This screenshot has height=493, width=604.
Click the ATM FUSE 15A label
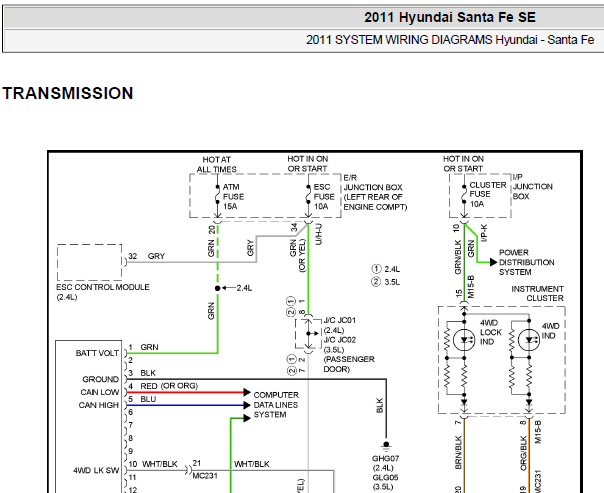[233, 196]
